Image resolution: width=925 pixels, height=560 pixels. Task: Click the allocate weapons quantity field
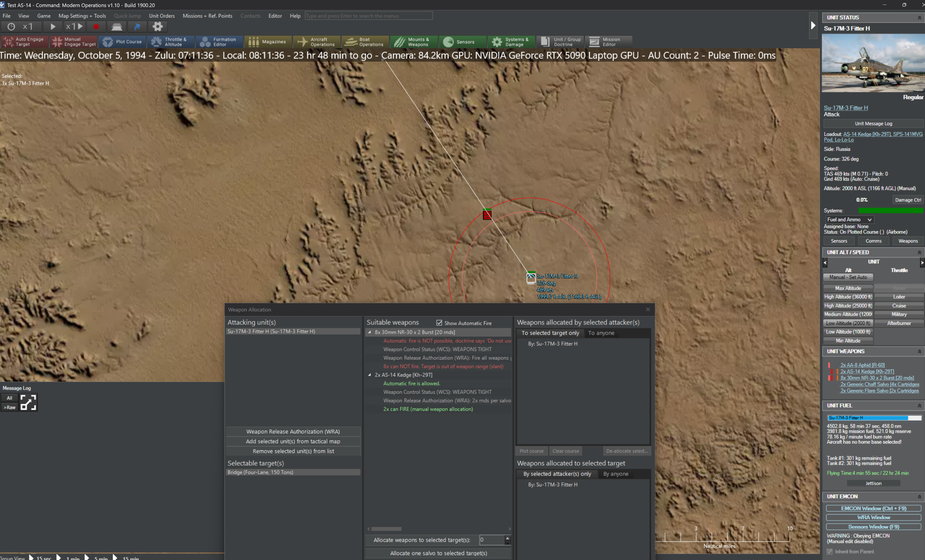(492, 540)
